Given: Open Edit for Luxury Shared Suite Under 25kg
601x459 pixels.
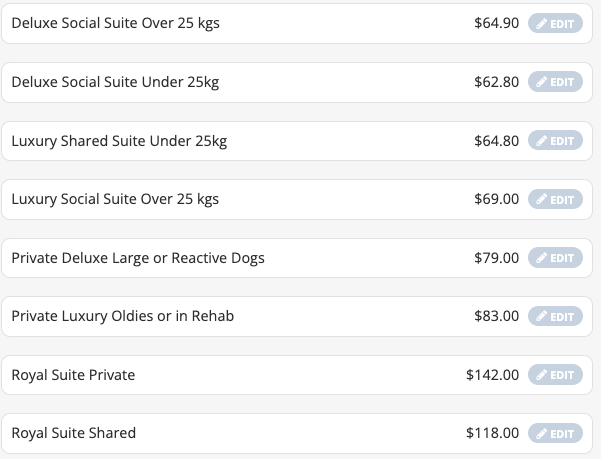Looking at the screenshot, I should [x=555, y=140].
